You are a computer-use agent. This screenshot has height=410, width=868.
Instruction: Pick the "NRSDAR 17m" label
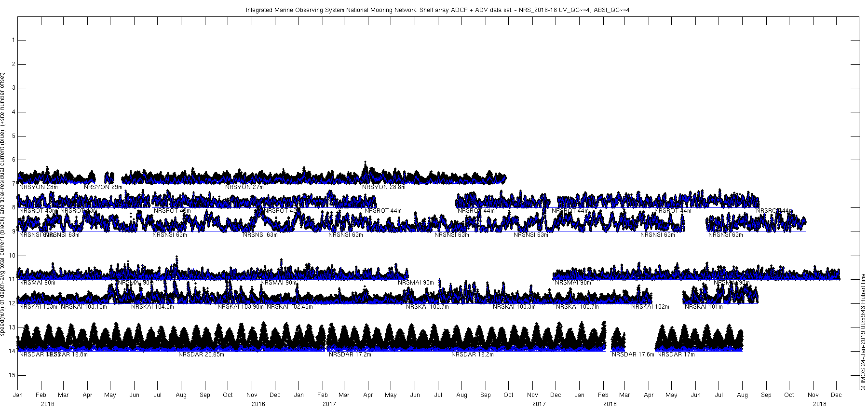coord(676,355)
